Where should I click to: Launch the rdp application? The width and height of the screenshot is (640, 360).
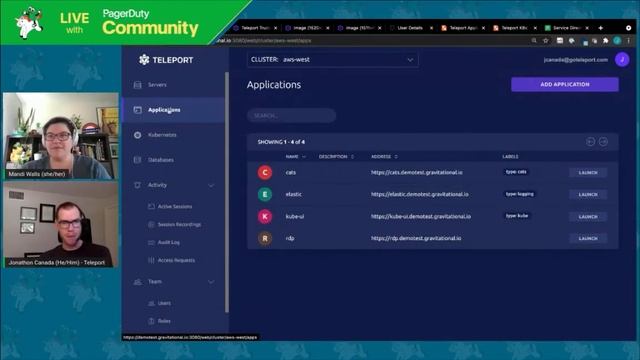(588, 238)
